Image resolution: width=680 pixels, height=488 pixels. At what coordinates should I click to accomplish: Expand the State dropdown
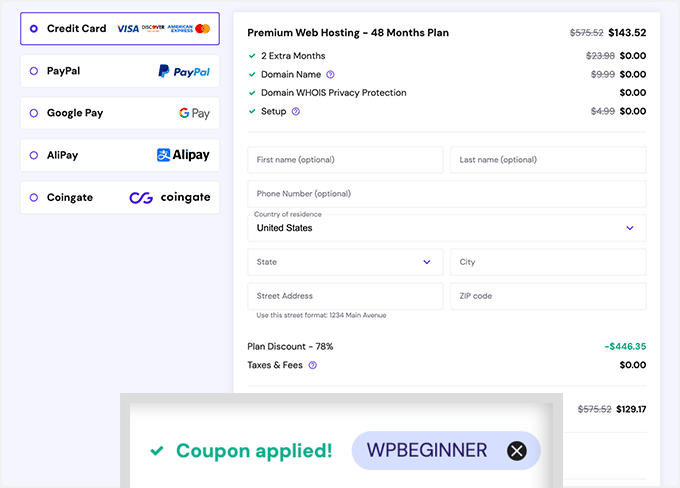345,262
